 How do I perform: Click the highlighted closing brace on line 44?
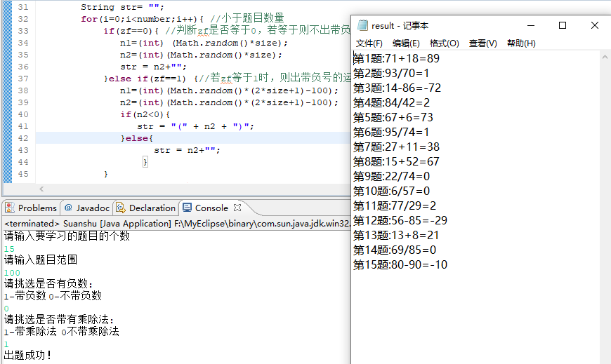[x=145, y=162]
